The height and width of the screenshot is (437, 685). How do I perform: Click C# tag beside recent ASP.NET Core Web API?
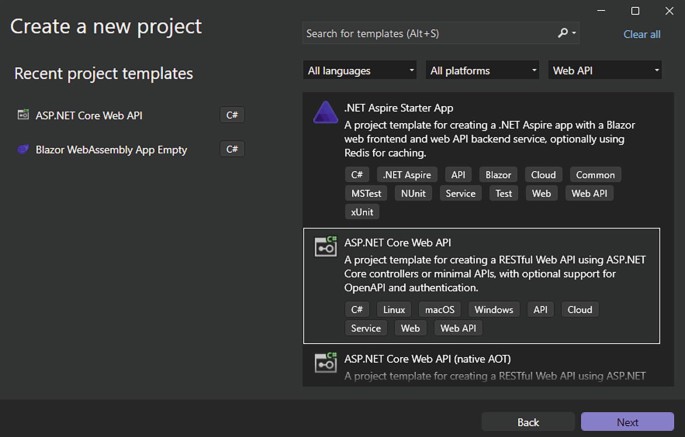(x=232, y=115)
